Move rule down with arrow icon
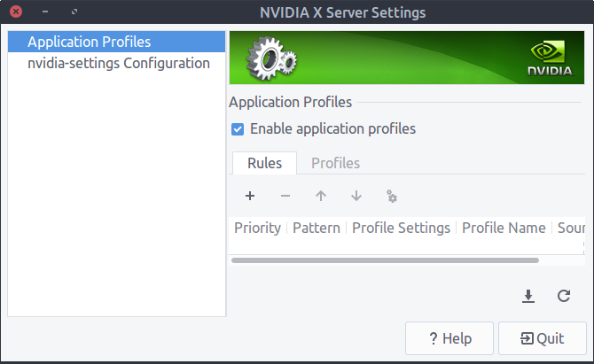594x364 pixels. click(356, 196)
